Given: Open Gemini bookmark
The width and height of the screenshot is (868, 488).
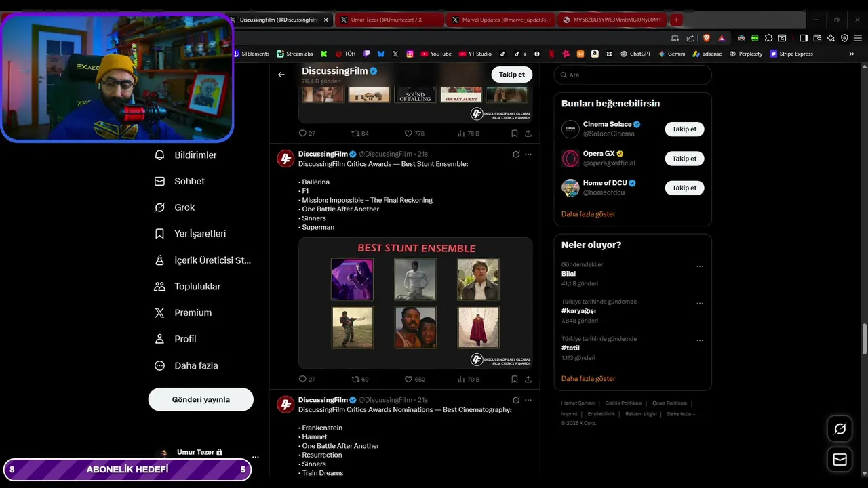Looking at the screenshot, I should coord(671,54).
